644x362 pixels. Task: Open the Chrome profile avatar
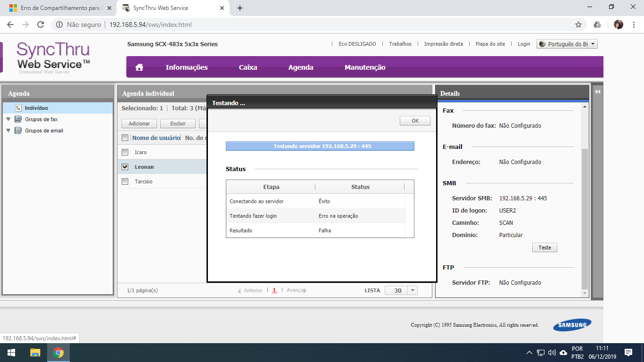619,25
